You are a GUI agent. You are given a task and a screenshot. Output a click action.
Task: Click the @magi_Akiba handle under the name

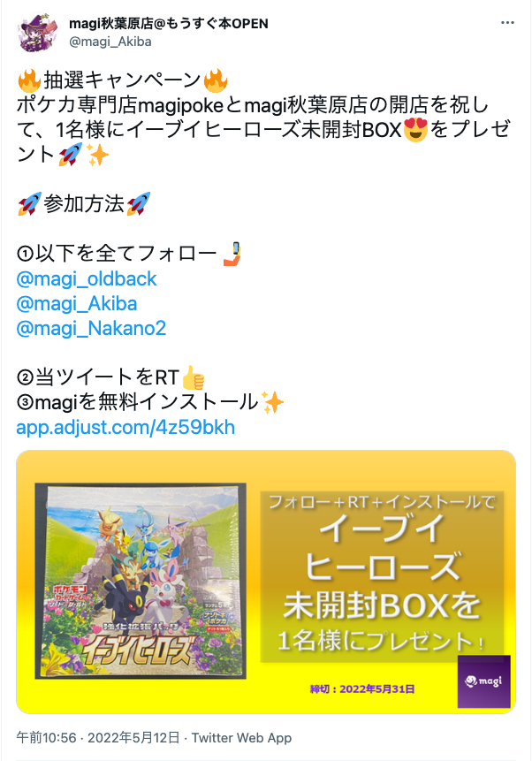tap(110, 42)
